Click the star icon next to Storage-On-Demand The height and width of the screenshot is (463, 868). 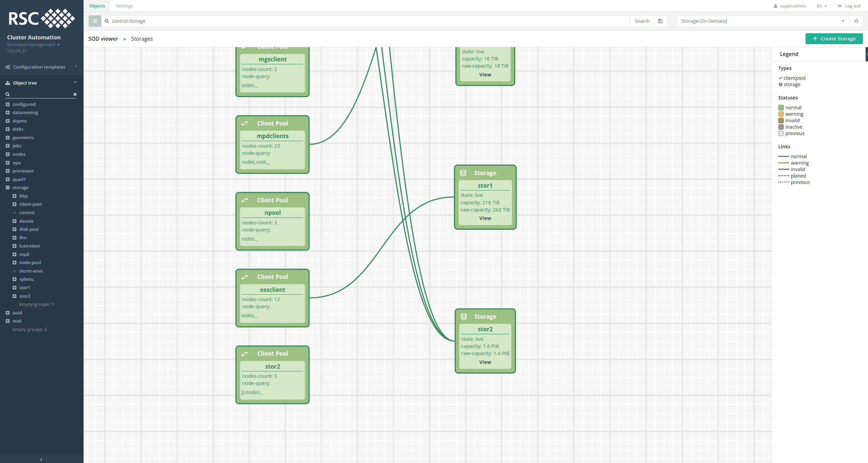(856, 21)
